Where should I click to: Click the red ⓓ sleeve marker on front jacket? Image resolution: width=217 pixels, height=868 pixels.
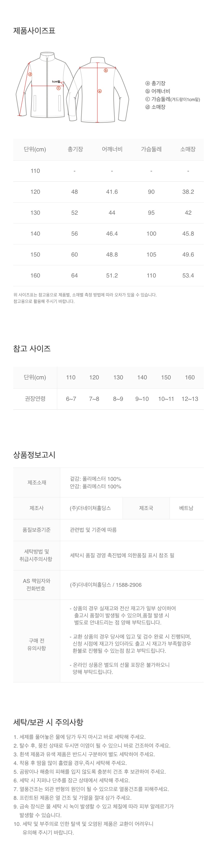(30, 74)
